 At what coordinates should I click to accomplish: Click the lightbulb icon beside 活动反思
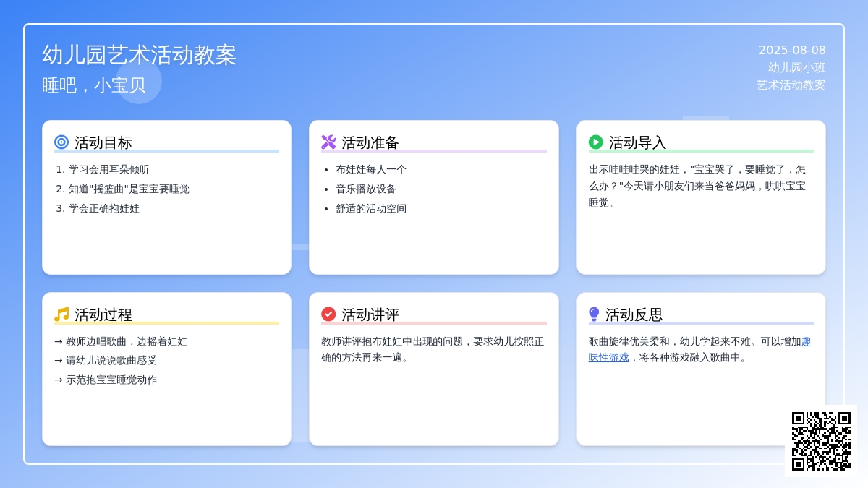click(x=594, y=314)
